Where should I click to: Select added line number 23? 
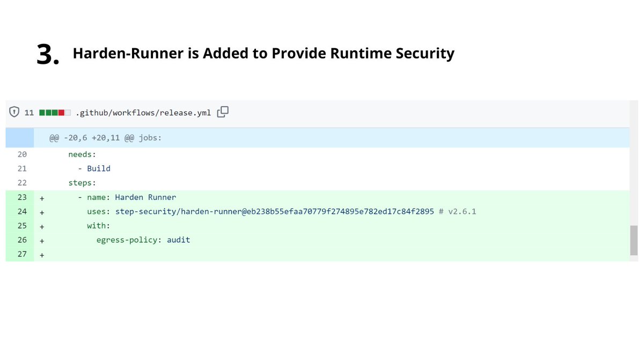[22, 197]
